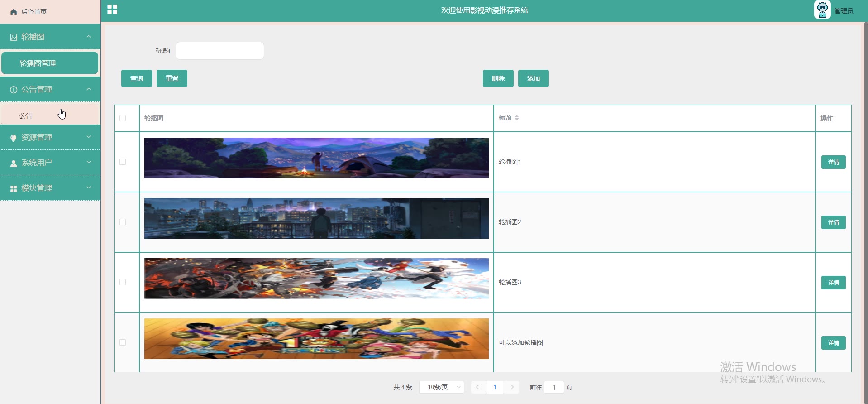Click the campfire night banner thumbnail
The width and height of the screenshot is (868, 404).
316,158
